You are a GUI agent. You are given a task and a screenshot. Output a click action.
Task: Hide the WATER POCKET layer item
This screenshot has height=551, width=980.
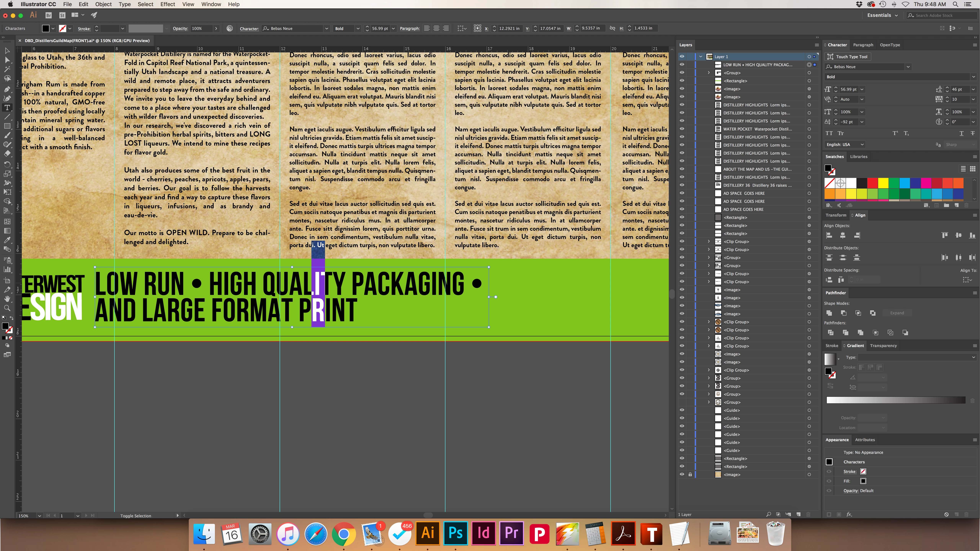682,129
